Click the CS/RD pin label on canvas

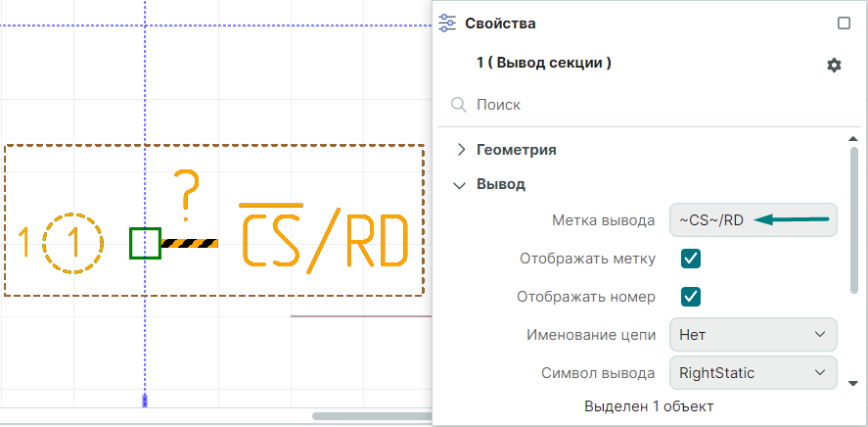323,237
